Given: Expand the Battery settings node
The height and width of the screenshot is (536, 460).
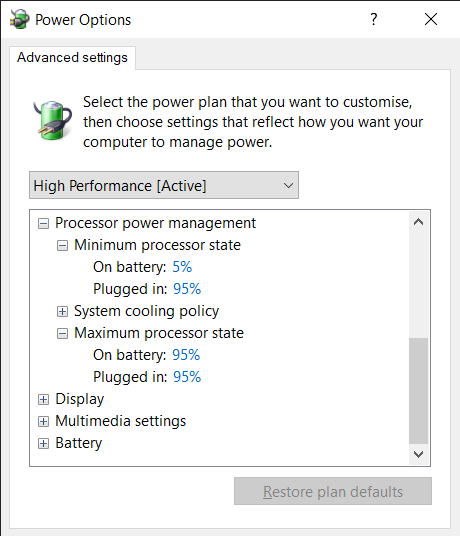Looking at the screenshot, I should (x=43, y=443).
